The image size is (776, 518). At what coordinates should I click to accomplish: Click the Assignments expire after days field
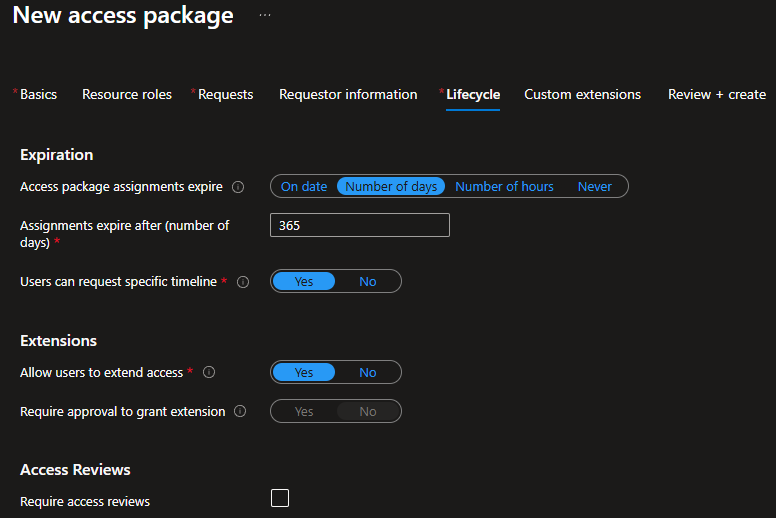pos(360,225)
